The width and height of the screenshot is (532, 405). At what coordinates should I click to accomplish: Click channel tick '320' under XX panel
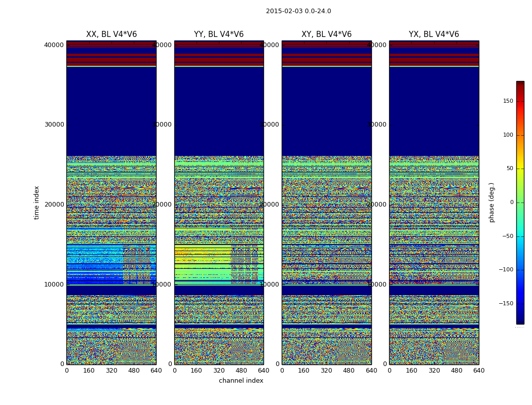[x=111, y=371]
